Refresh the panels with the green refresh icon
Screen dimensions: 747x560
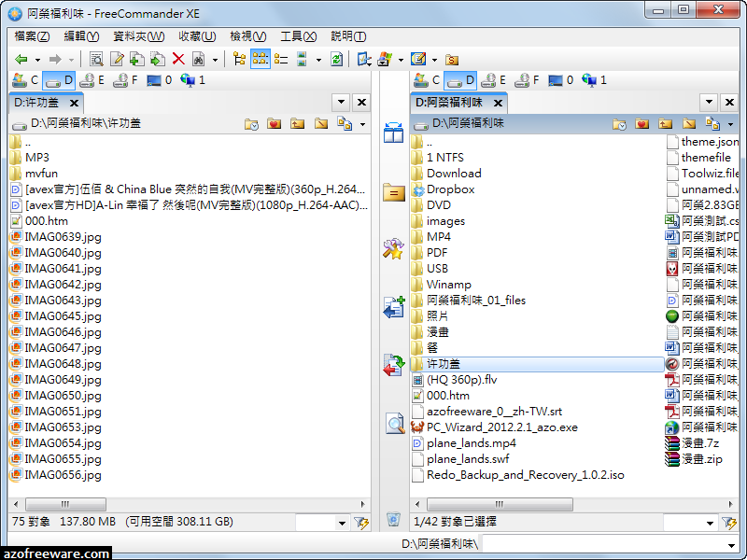337,58
